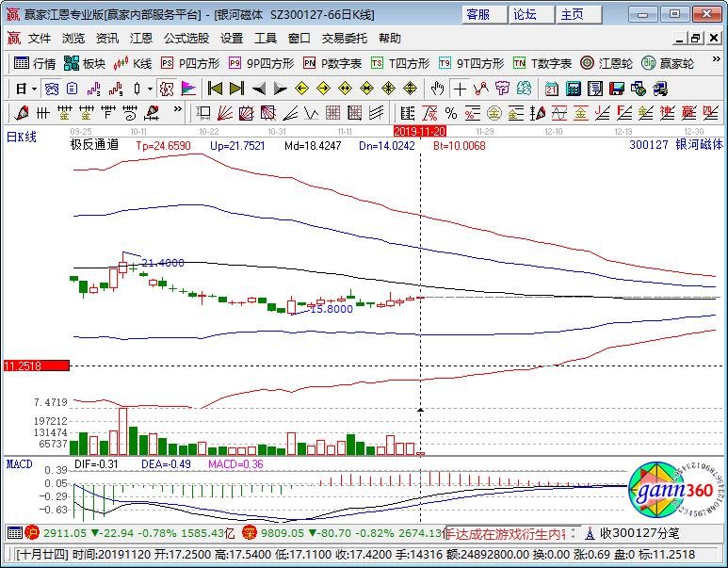The height and width of the screenshot is (568, 728).
Task: Switch to the K线 candlestick chart
Action: [133, 63]
